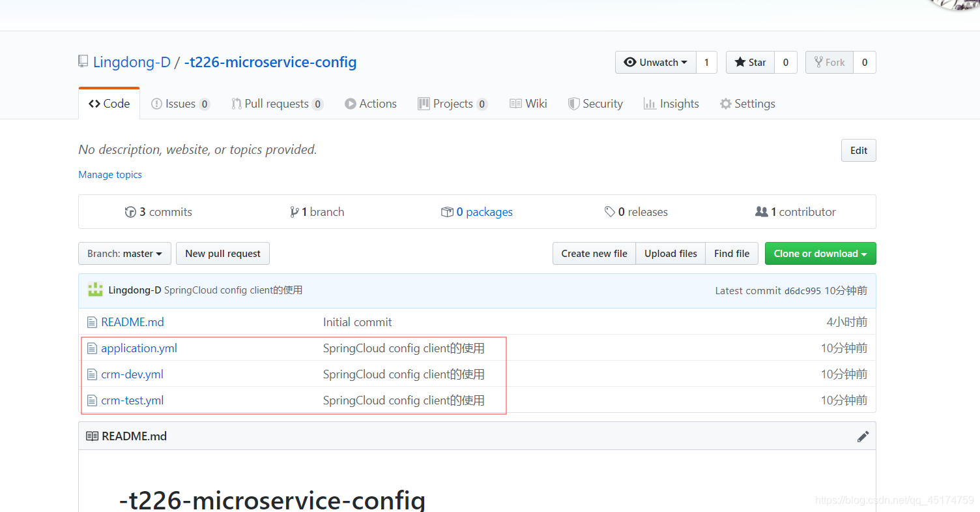Click Upload files button
The height and width of the screenshot is (512, 980).
pos(670,254)
